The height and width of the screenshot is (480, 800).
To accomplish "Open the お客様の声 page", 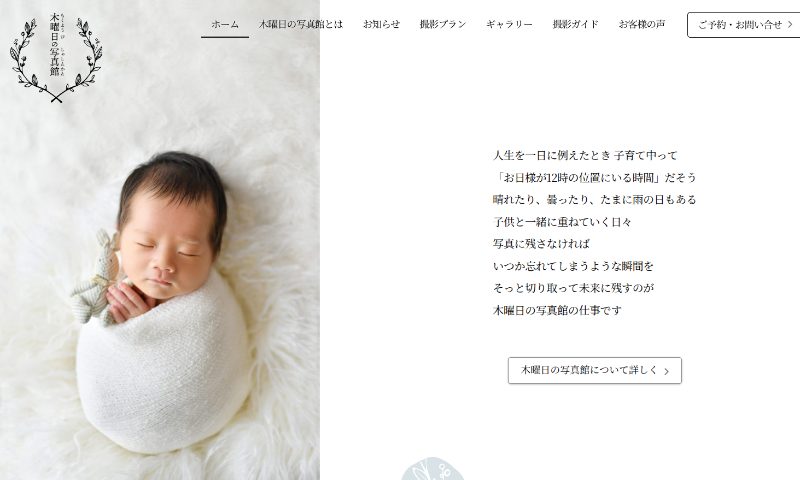I will (x=642, y=24).
